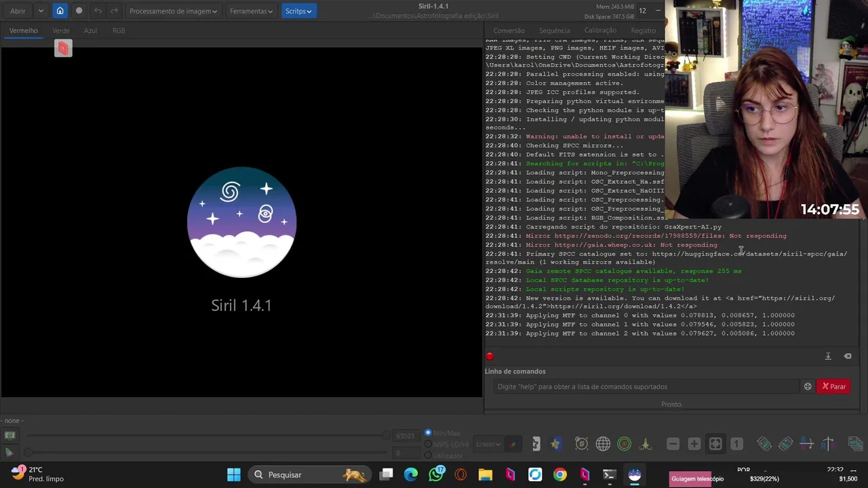Click the Pesquisar taskbar search box

(x=309, y=474)
